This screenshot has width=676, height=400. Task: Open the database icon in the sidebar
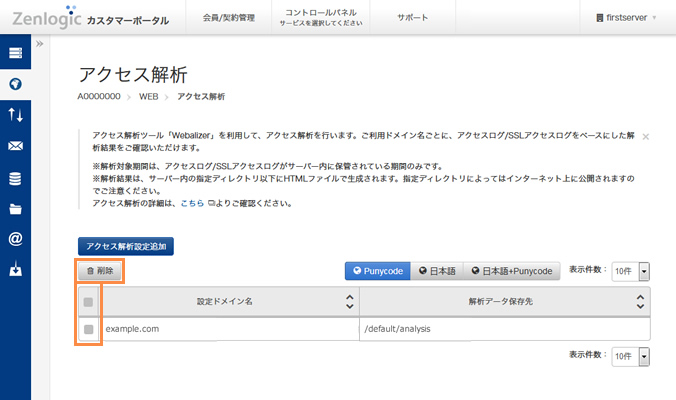tap(16, 178)
